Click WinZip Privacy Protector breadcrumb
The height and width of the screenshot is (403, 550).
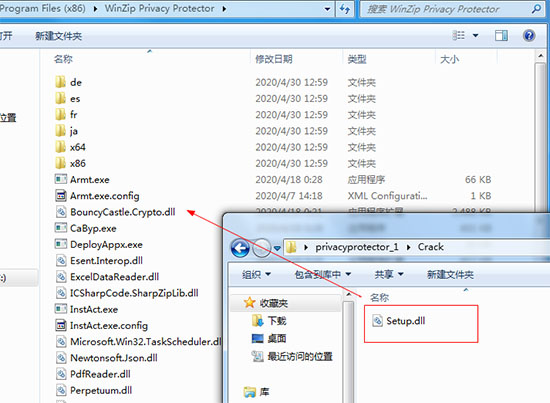[160, 8]
